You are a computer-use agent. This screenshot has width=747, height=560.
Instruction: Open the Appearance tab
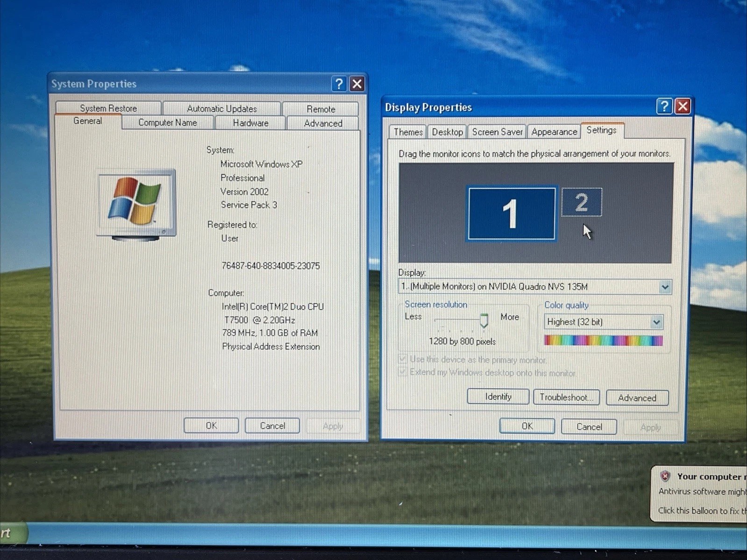coord(554,132)
